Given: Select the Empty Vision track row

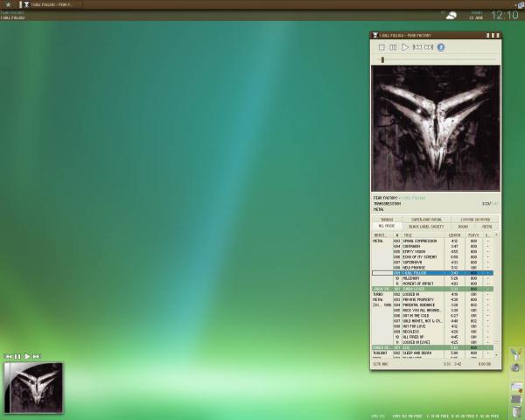Looking at the screenshot, I should [x=432, y=251].
